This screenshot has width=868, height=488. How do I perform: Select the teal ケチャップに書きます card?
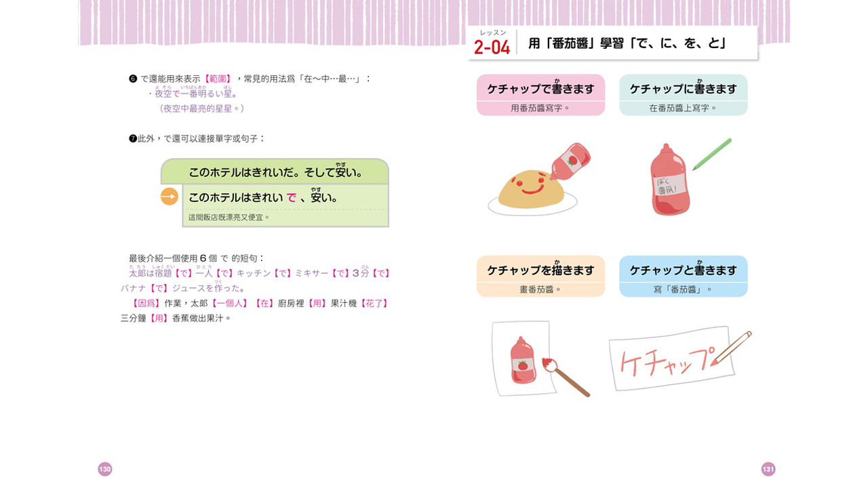click(x=683, y=95)
